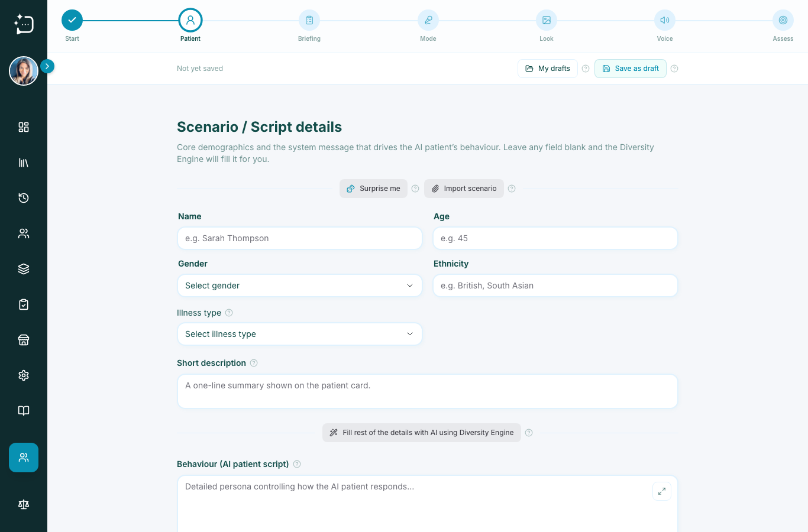Image resolution: width=808 pixels, height=532 pixels.
Task: Click help icon next to Save as draft
Action: pyautogui.click(x=674, y=69)
